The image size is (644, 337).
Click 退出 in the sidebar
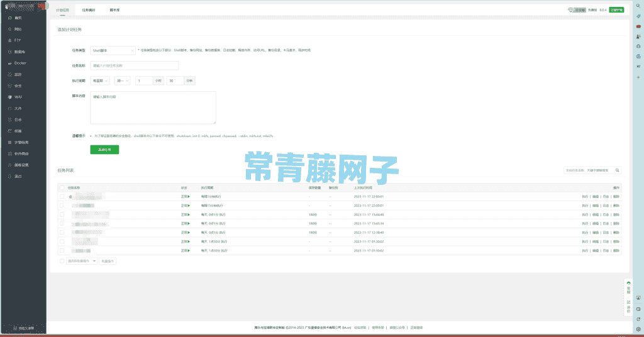point(18,176)
